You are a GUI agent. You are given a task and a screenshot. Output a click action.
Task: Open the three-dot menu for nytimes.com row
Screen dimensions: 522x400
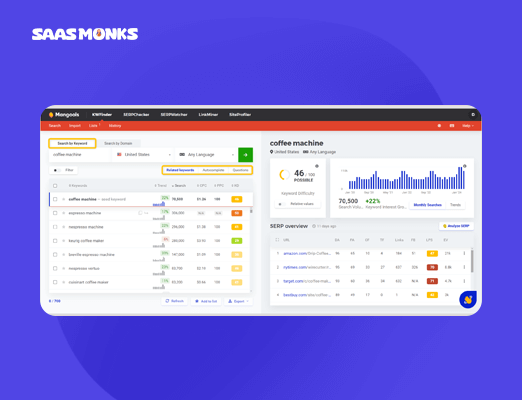click(464, 267)
